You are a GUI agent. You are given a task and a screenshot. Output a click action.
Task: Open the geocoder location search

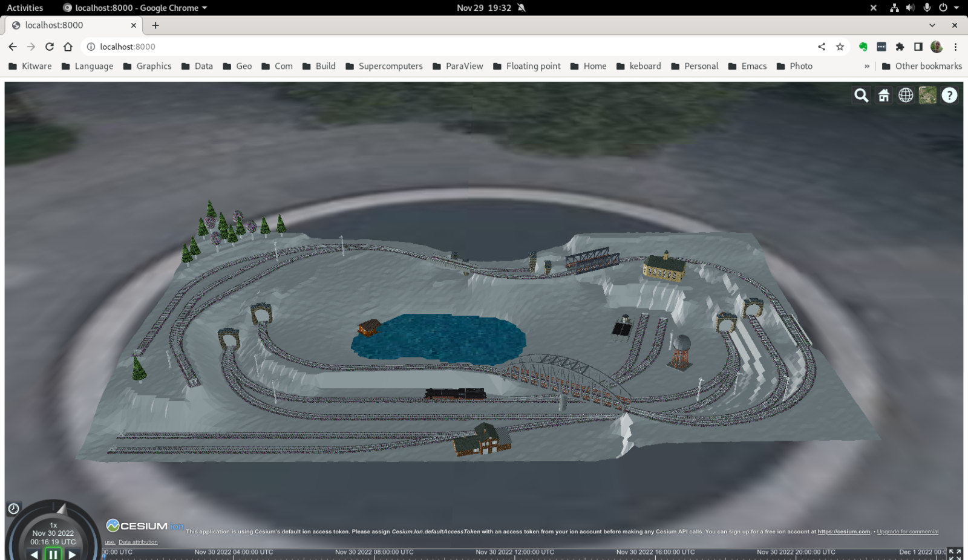862,95
